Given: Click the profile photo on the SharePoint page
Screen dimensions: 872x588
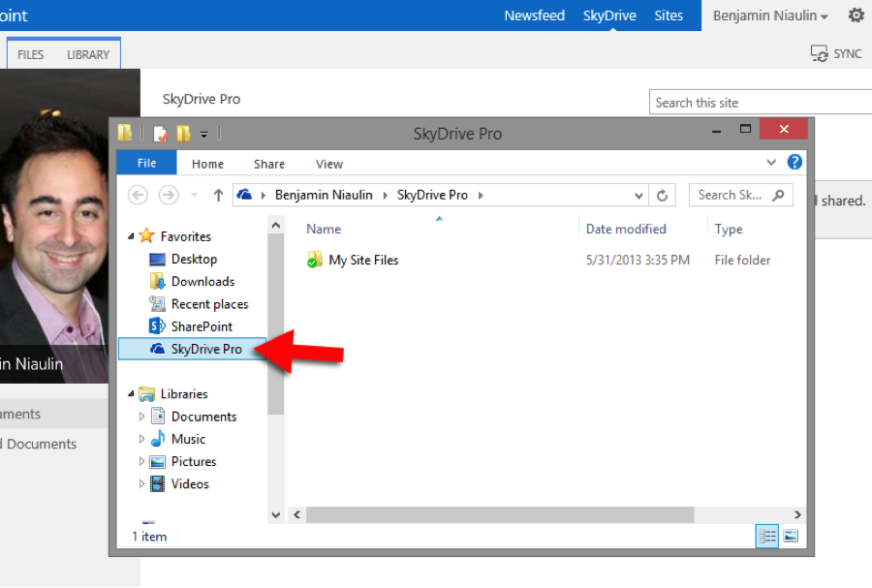Looking at the screenshot, I should tap(54, 226).
